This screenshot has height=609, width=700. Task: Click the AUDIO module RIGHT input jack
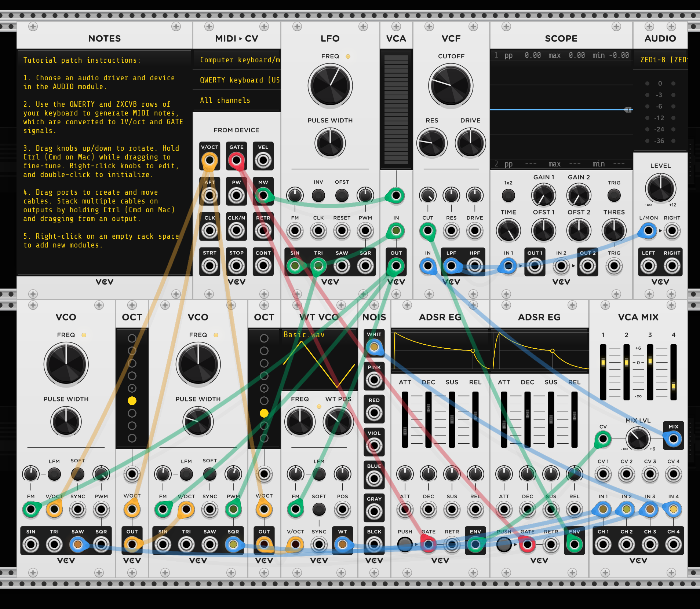(x=672, y=266)
